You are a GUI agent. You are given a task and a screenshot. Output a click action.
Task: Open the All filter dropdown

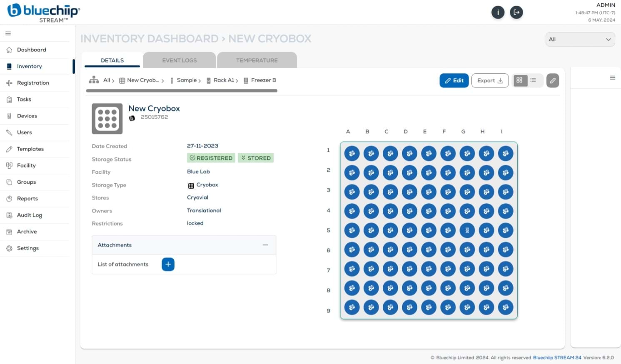click(580, 40)
